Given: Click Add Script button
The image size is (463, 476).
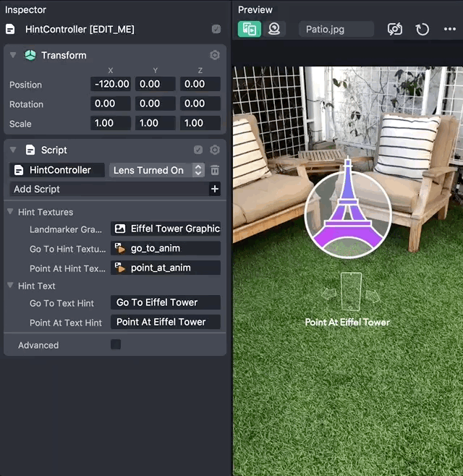Looking at the screenshot, I should click(109, 189).
